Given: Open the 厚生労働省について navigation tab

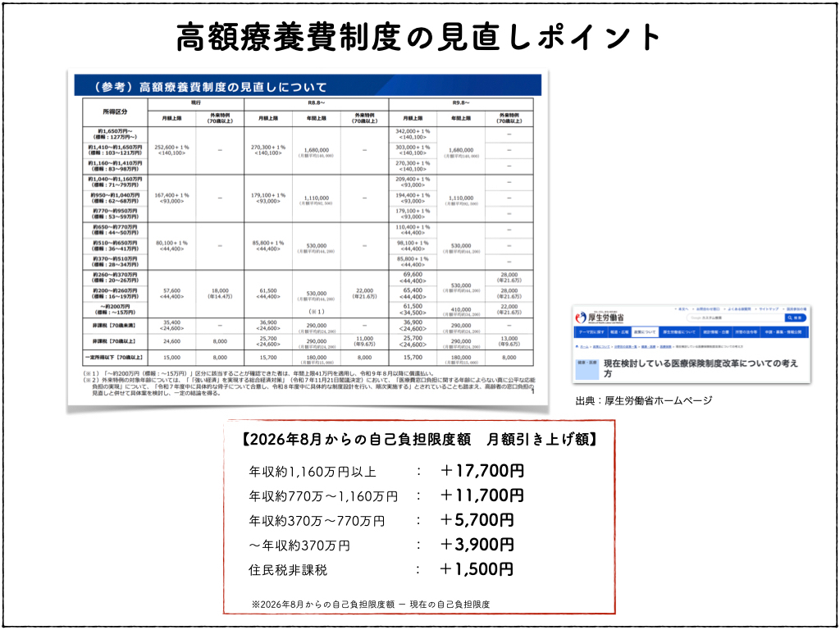Looking at the screenshot, I should [x=679, y=332].
